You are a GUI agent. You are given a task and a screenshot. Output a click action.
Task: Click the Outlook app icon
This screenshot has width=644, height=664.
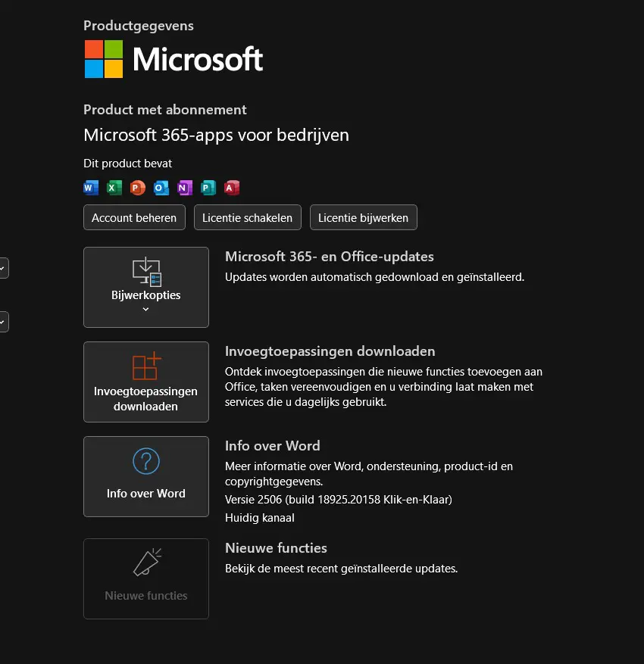click(x=161, y=188)
